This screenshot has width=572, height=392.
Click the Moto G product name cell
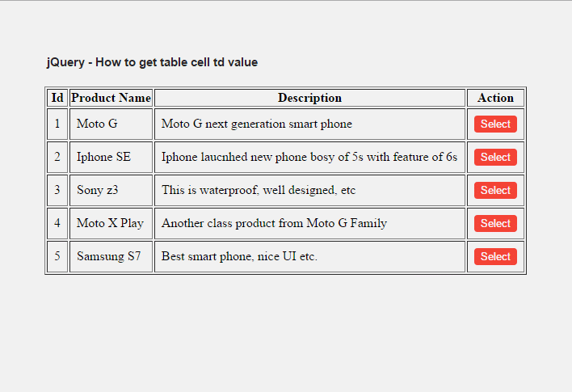tap(97, 124)
